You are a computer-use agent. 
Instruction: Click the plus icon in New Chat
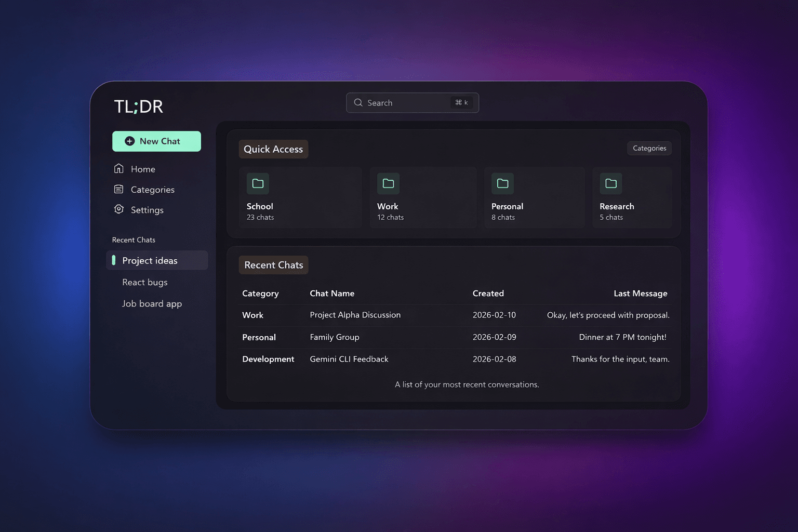coord(130,141)
